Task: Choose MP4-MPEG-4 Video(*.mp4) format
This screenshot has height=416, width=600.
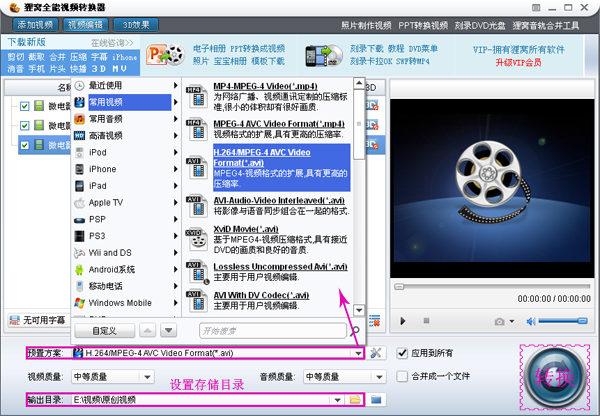Action: click(267, 96)
